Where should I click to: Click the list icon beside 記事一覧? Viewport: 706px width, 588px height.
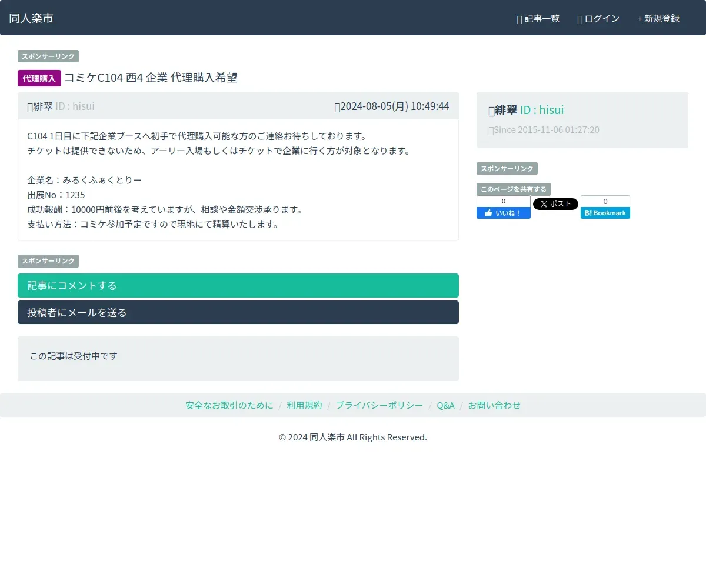pos(519,19)
